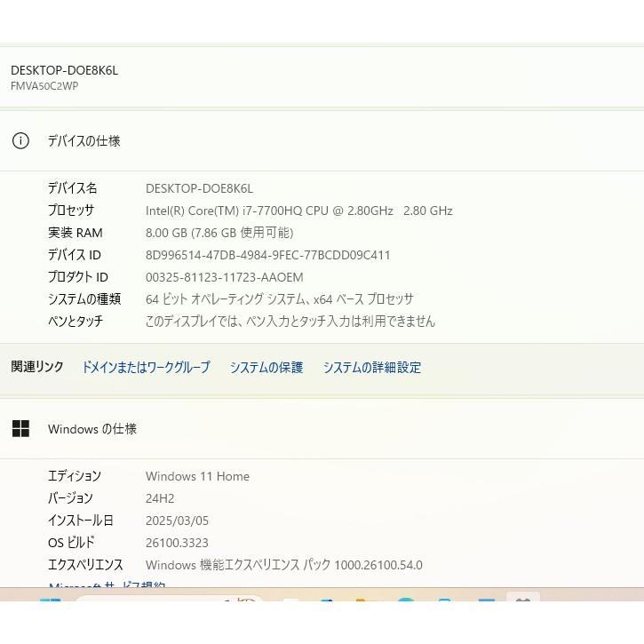Select the device ID value 8D996514

pos(267,255)
